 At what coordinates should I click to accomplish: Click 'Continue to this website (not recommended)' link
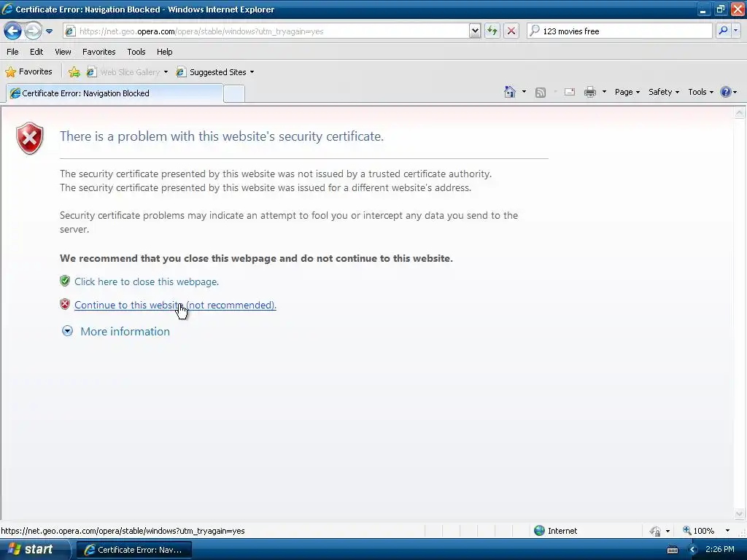pyautogui.click(x=175, y=306)
